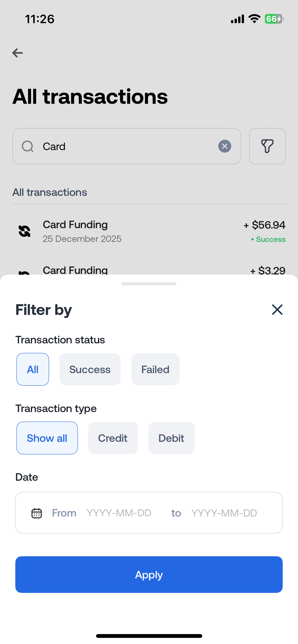The width and height of the screenshot is (298, 644).
Task: Choose the Debit transaction type
Action: pyautogui.click(x=171, y=438)
